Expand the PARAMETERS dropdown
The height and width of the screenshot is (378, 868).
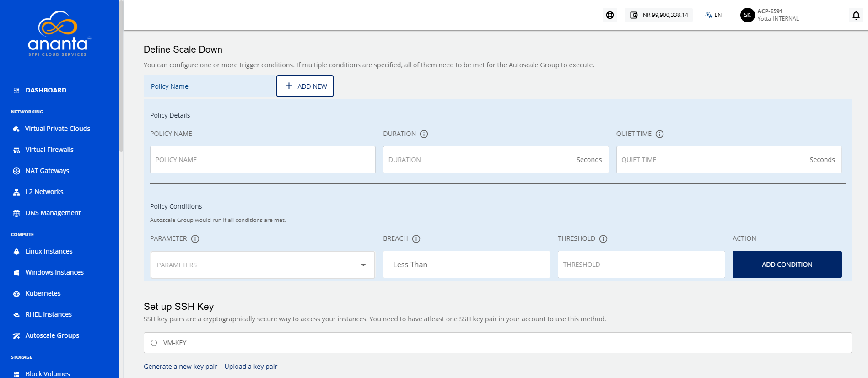(263, 265)
